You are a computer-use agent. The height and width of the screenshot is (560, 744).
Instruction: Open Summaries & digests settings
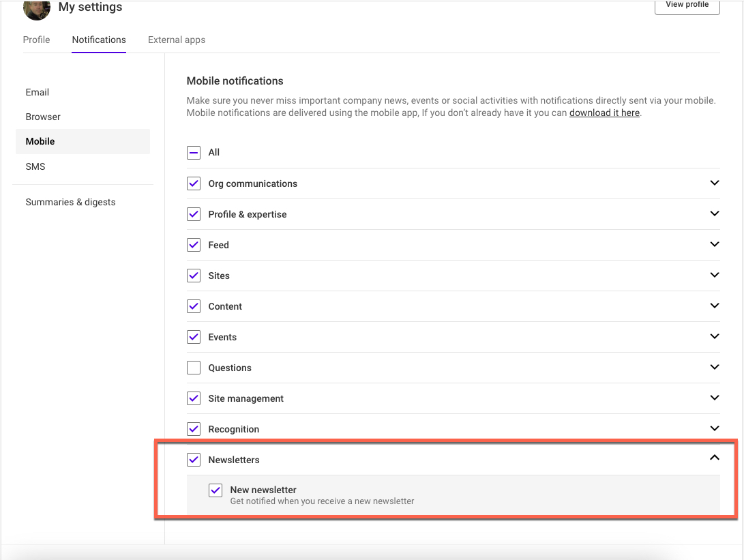70,202
